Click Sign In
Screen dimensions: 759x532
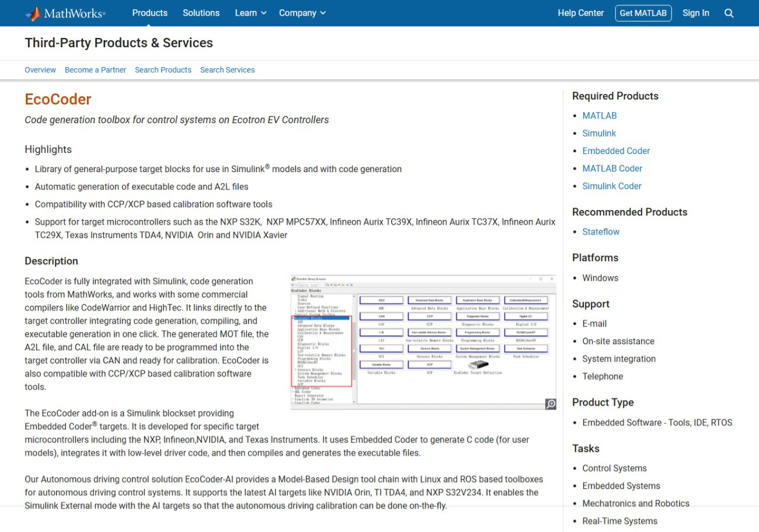click(696, 13)
